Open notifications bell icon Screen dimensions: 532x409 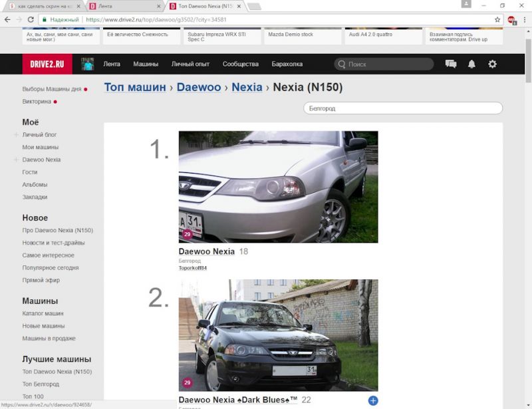(x=471, y=64)
